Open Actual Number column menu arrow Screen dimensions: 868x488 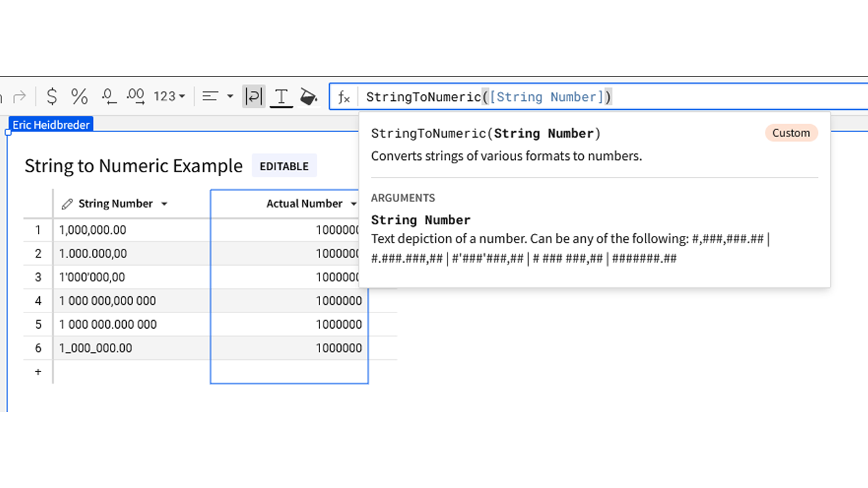tap(353, 204)
